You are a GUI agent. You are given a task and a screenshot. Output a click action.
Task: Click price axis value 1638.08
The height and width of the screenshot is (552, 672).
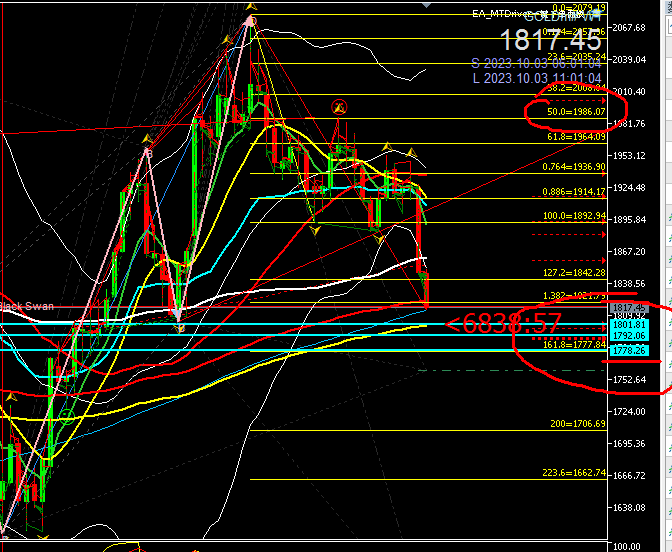629,507
